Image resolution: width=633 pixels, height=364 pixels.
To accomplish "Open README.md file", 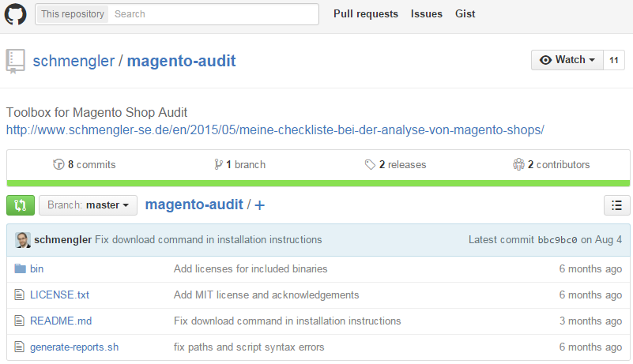I will click(x=61, y=321).
